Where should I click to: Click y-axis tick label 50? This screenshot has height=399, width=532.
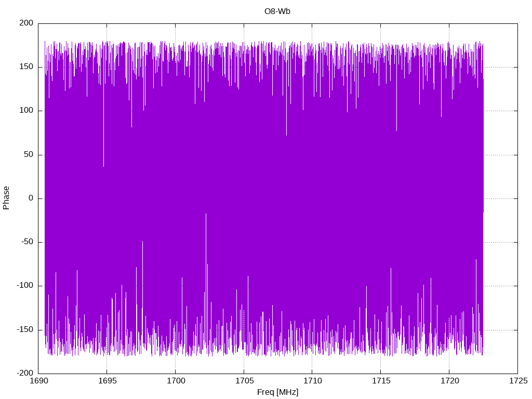[29, 154]
